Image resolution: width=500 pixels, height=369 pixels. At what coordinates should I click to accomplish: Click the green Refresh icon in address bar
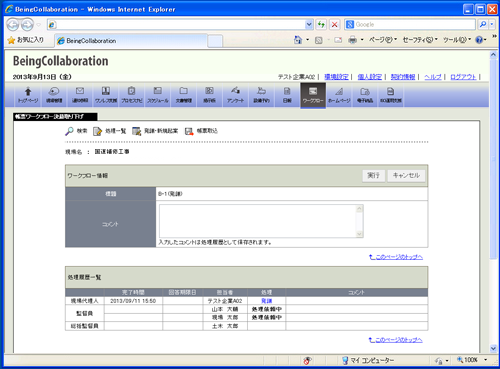click(x=321, y=24)
